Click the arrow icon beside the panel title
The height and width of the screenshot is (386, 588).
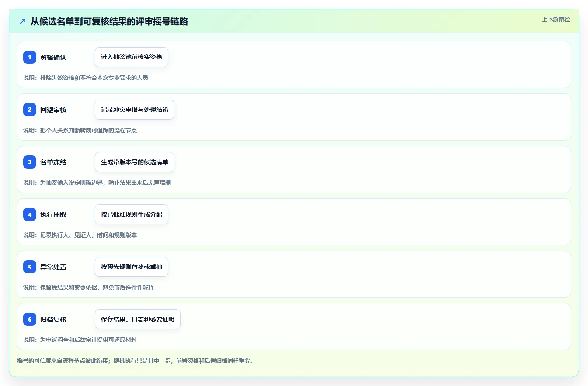click(x=22, y=21)
